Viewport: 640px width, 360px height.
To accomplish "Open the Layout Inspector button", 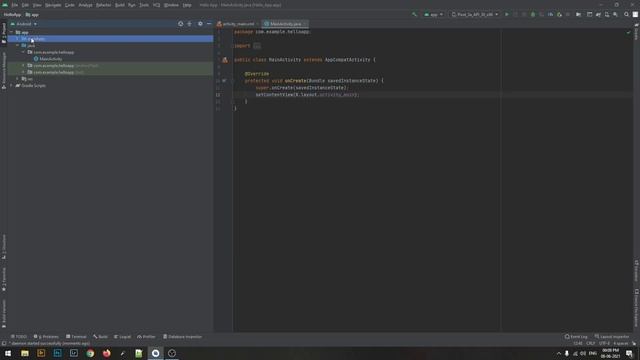I will (x=611, y=337).
